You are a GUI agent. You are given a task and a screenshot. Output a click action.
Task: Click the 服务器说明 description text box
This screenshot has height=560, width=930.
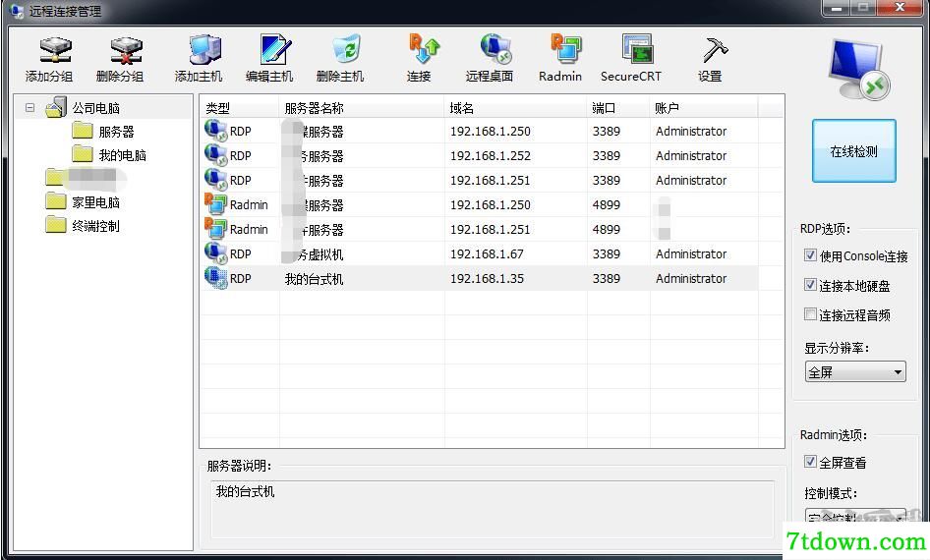(493, 509)
